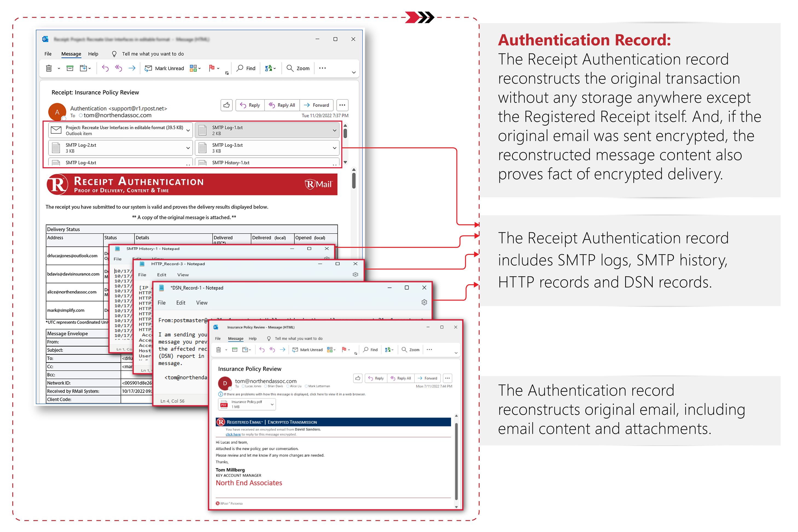Toggle thumbs-up like on Authentication receipt email
The width and height of the screenshot is (798, 532).
point(226,105)
